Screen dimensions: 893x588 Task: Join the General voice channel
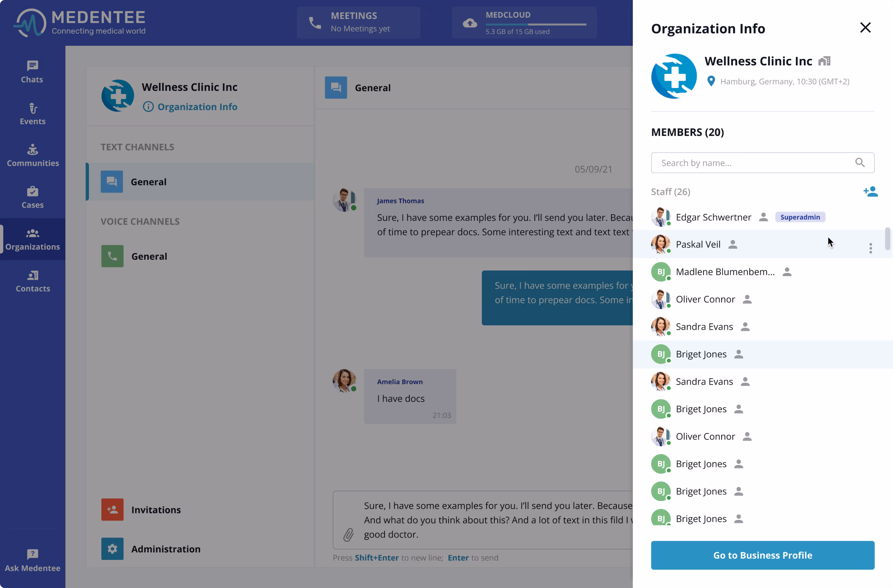point(149,256)
